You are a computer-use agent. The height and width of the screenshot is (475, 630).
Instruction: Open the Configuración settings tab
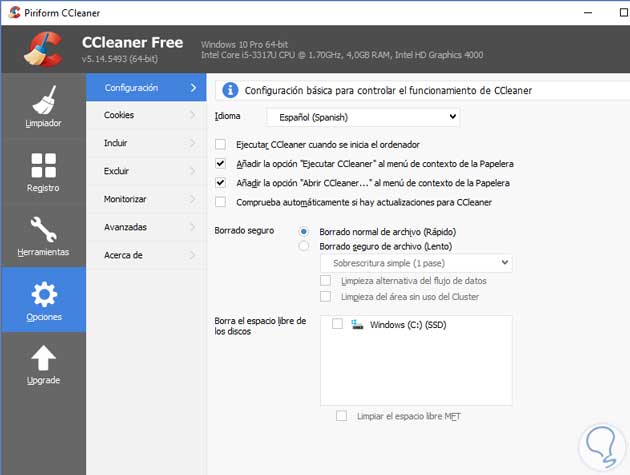tap(146, 88)
